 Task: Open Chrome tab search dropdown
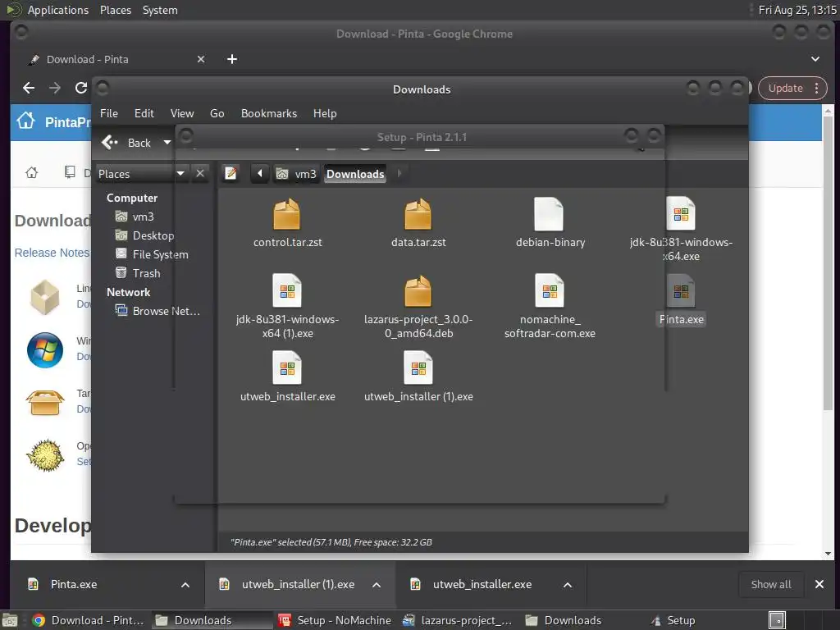pyautogui.click(x=815, y=59)
